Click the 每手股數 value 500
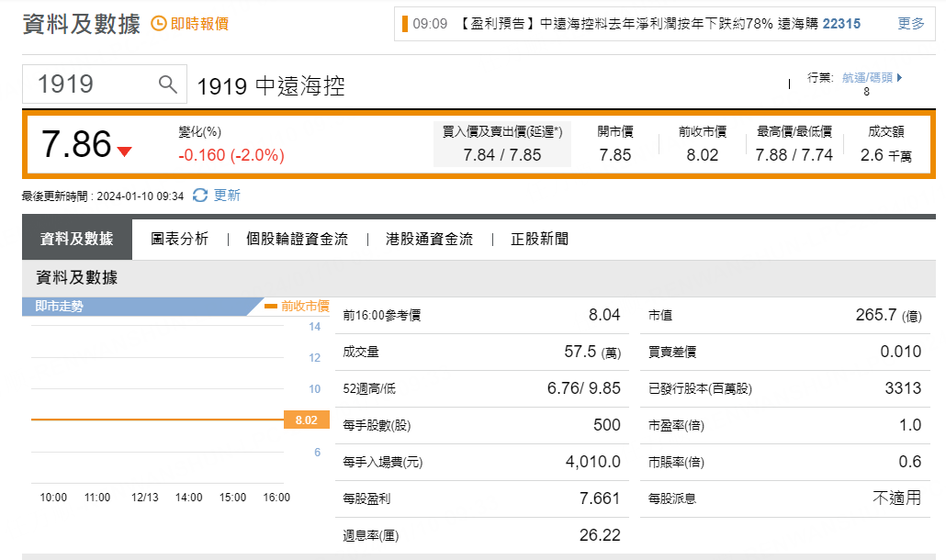 point(607,425)
